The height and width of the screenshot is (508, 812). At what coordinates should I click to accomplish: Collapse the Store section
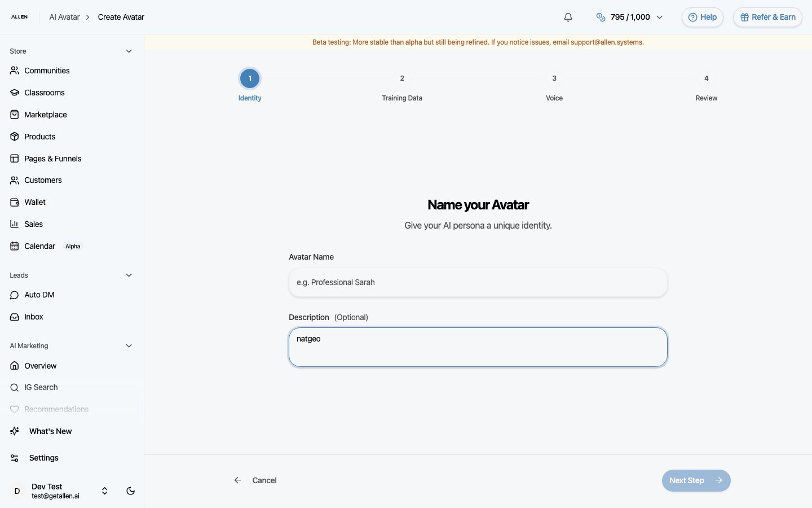[129, 51]
